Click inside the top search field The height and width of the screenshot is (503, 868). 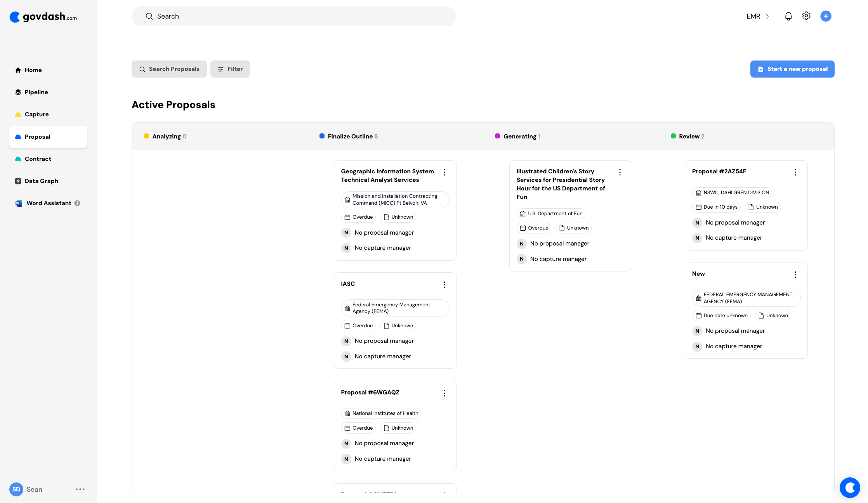coord(293,16)
